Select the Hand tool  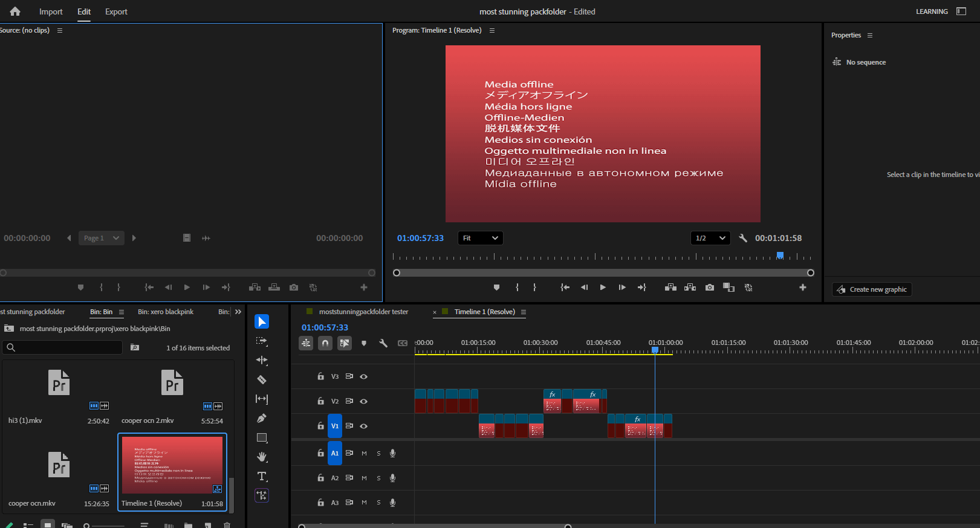click(262, 457)
